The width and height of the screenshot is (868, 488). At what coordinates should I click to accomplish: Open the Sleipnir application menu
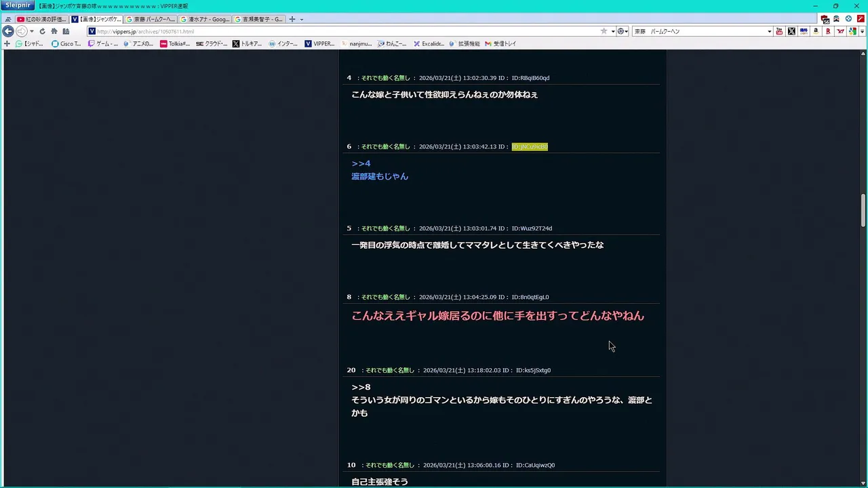click(18, 5)
